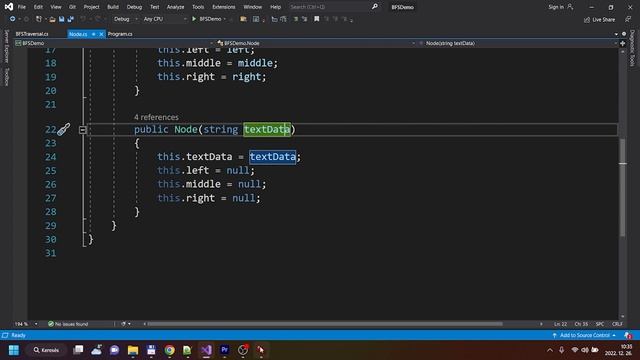Click the search magnifier icon
The width and height of the screenshot is (640, 360).
point(374,7)
